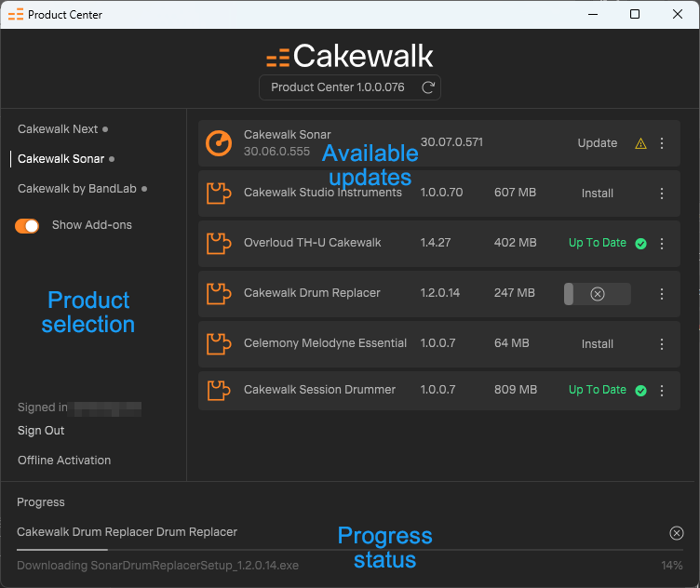Install Celemony Melodyne Essential

click(x=598, y=344)
